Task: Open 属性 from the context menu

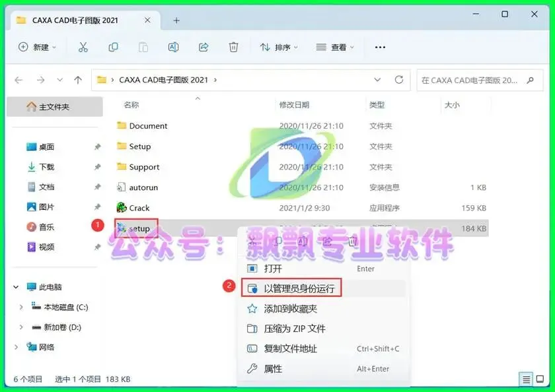Action: (x=324, y=369)
